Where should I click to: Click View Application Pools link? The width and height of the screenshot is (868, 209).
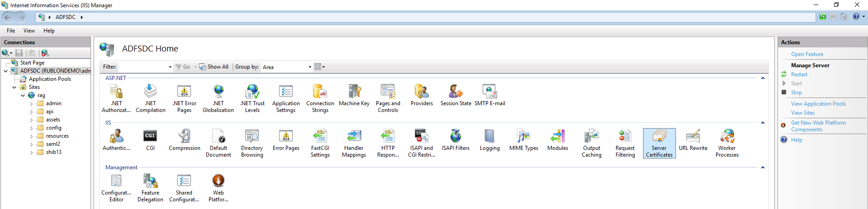click(818, 104)
